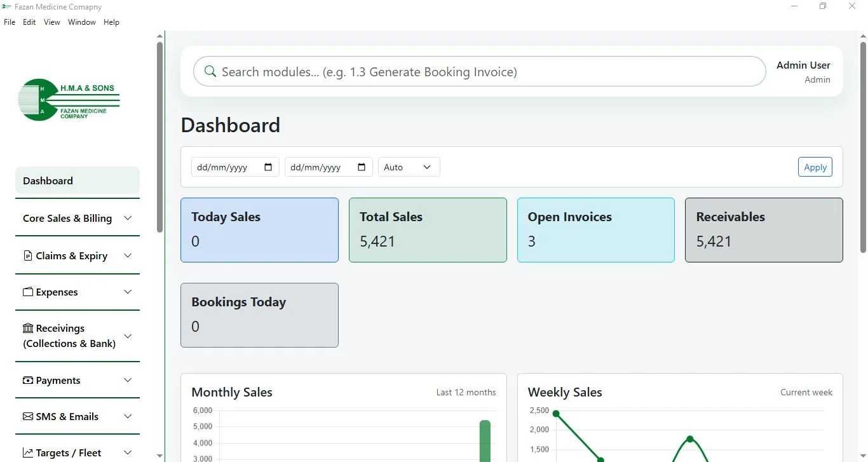The width and height of the screenshot is (868, 462).
Task: Minimize the application window
Action: [794, 6]
